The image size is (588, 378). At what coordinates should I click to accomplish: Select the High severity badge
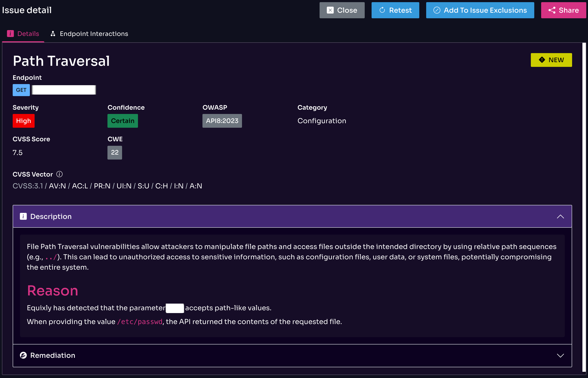point(23,121)
